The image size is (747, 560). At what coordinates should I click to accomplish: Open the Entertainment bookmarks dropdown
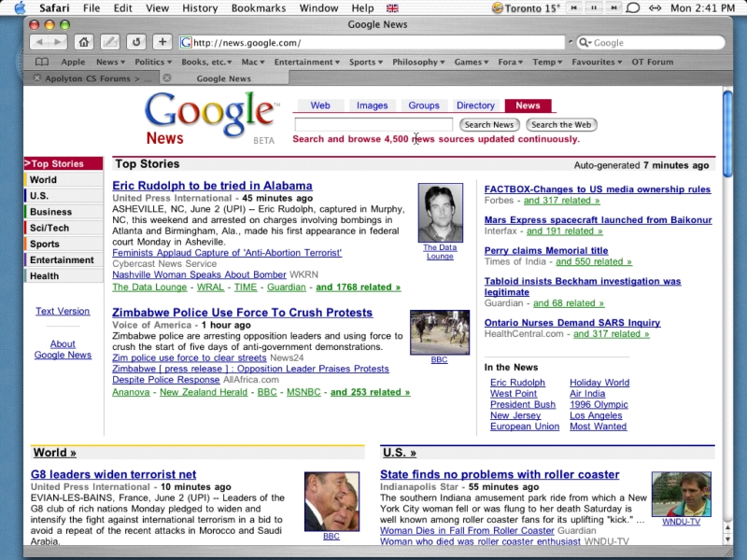click(x=307, y=62)
